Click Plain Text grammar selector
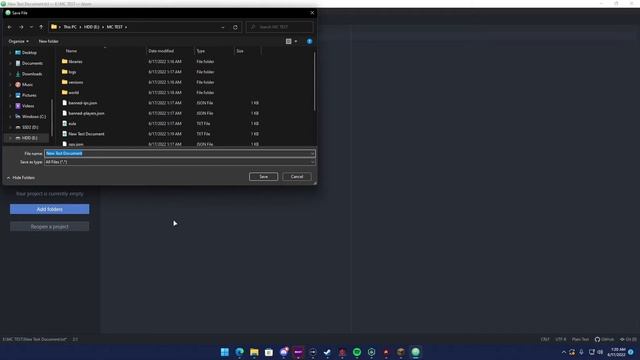640x360 pixels. 580,339
